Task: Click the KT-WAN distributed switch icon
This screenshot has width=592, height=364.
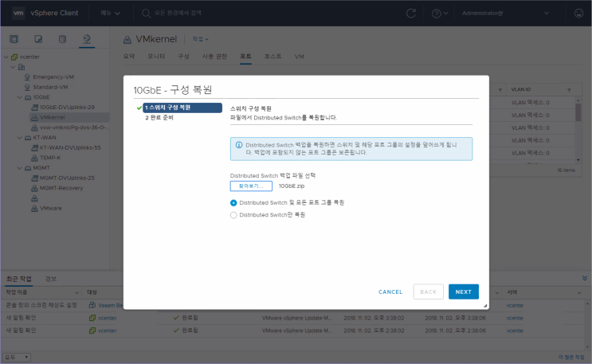Action: [x=28, y=138]
